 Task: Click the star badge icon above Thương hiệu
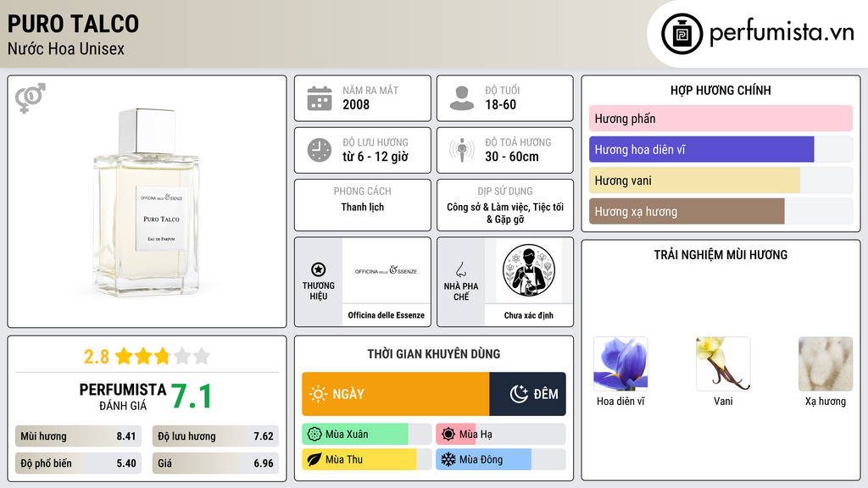319,269
